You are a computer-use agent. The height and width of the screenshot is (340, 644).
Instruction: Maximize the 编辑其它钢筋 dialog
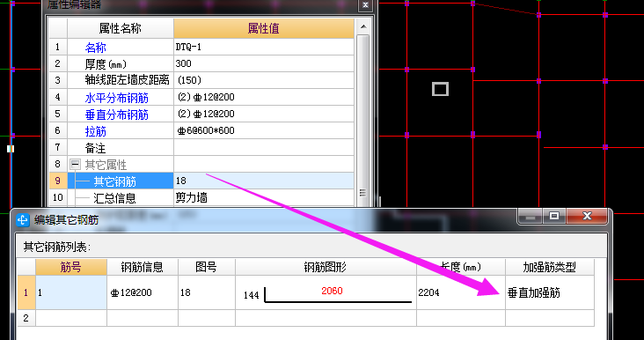554,216
